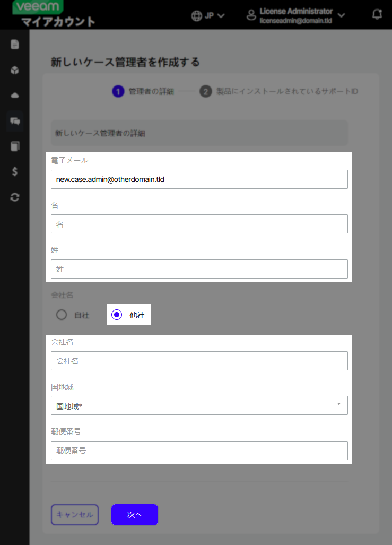Open the refresh arrows sidebar icon

click(15, 197)
